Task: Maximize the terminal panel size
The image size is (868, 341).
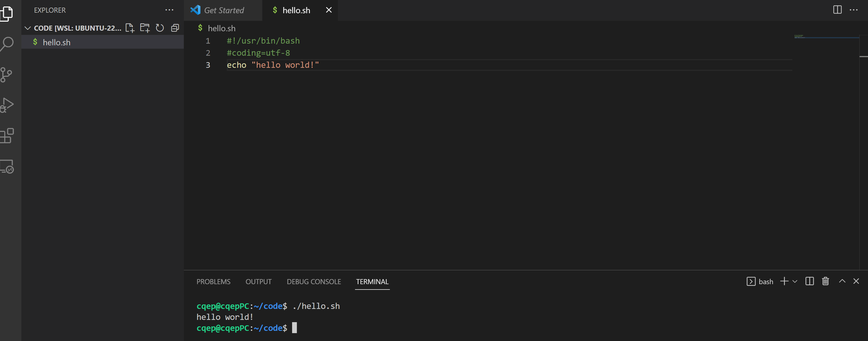Action: (842, 281)
